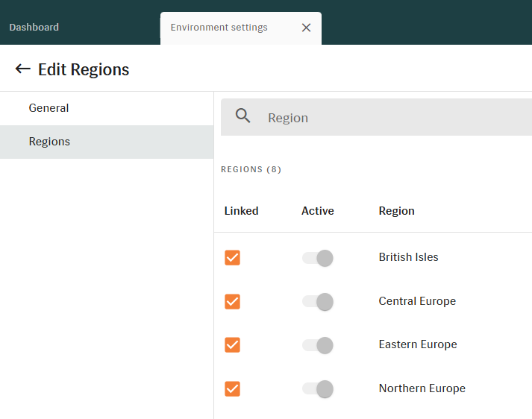Select the British Isles region name
The height and width of the screenshot is (419, 532).
408,257
